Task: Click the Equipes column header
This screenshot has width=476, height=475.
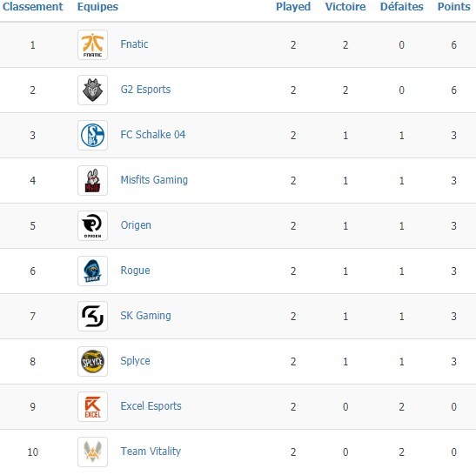Action: tap(97, 7)
